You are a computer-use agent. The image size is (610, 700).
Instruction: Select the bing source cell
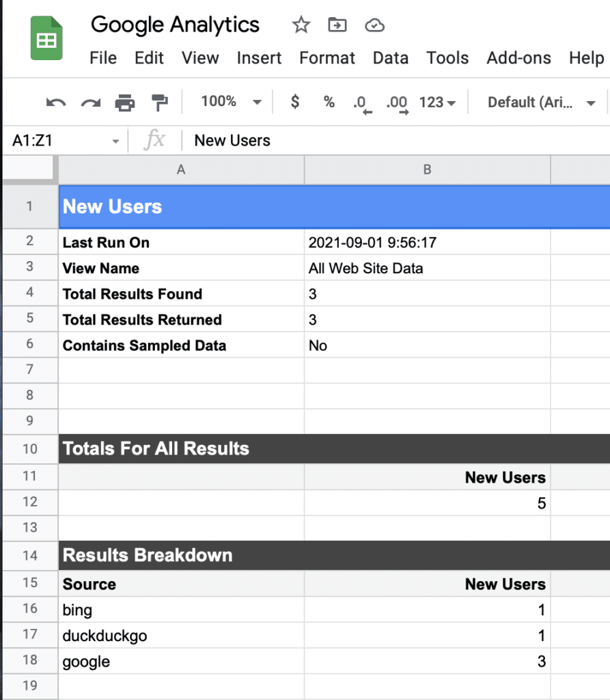182,610
